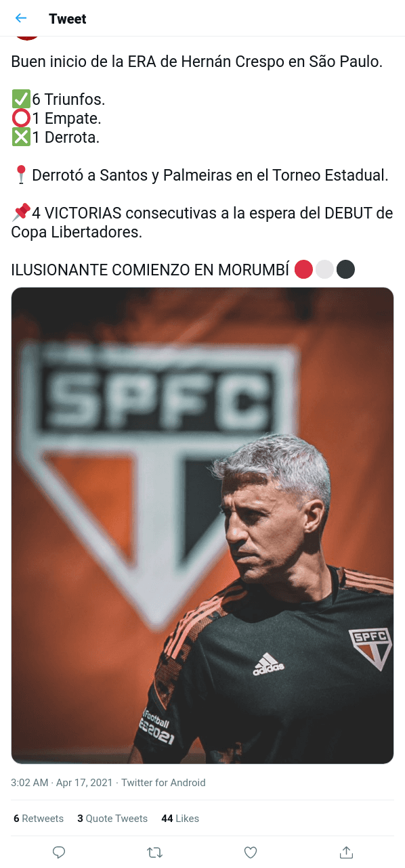Click the black circle emoji after MORUMBÍ
405x868 pixels.
coord(345,270)
